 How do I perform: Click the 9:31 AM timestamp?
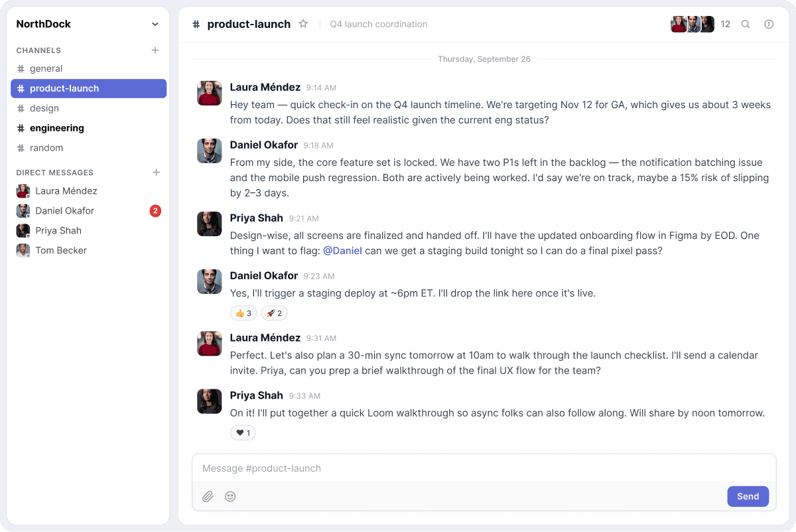321,338
